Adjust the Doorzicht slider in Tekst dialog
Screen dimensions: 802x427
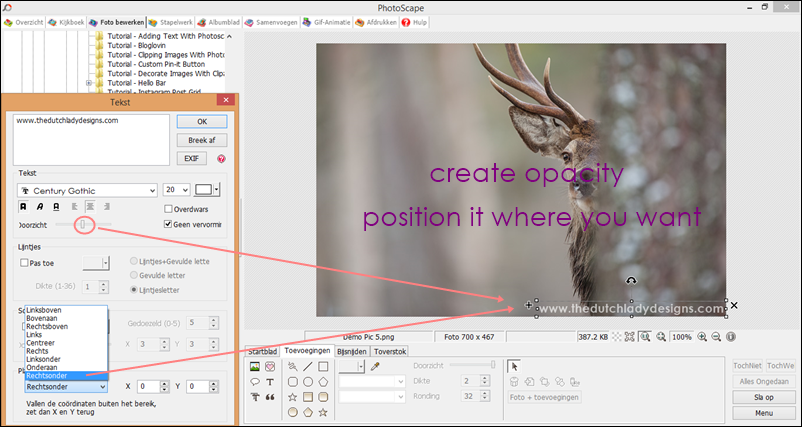82,224
